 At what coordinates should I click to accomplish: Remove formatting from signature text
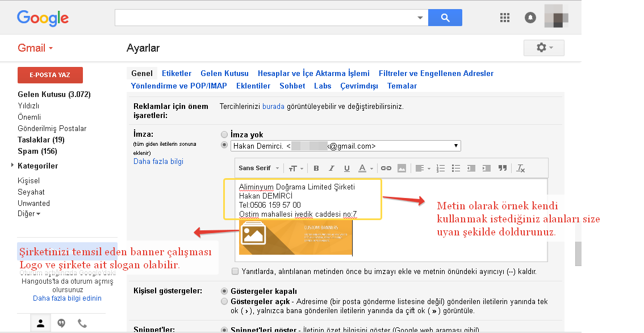click(x=520, y=168)
